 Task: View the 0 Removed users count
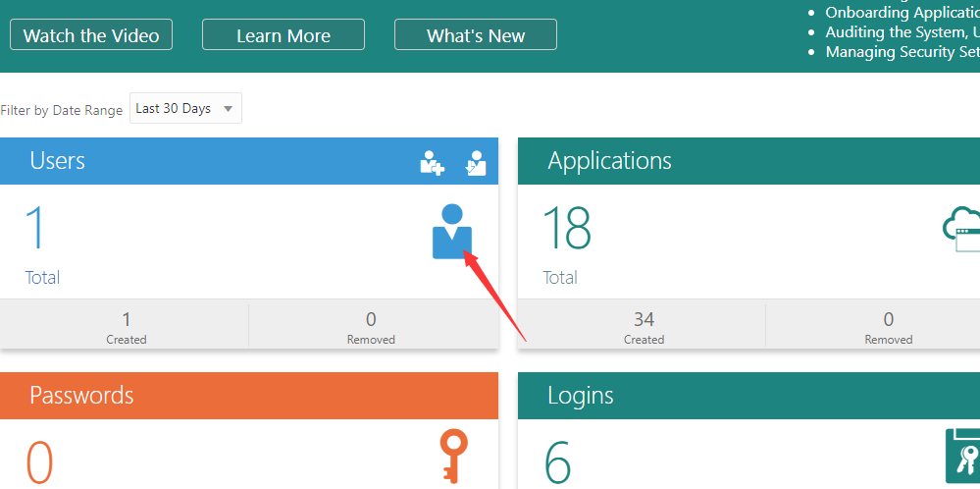point(371,326)
